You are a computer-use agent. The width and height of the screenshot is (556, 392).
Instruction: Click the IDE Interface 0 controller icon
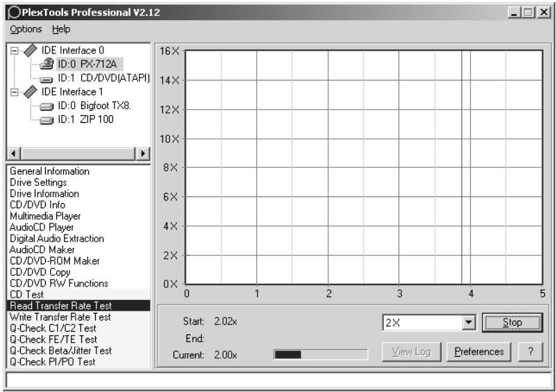[31, 51]
